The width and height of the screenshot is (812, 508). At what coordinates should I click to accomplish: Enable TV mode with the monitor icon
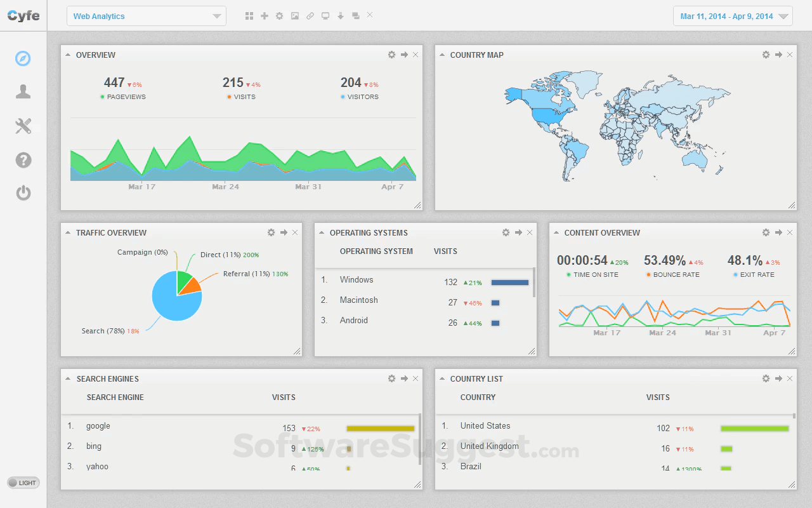[325, 15]
